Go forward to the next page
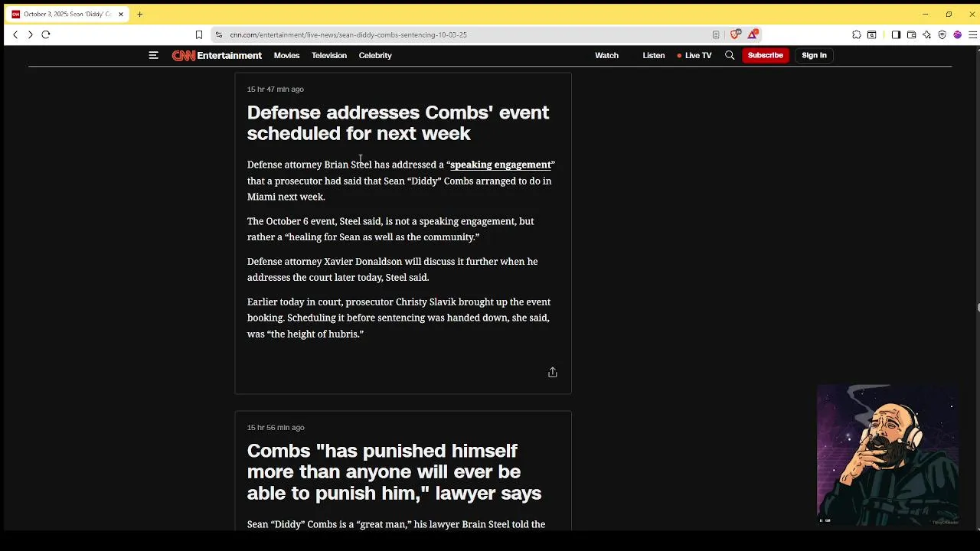 (30, 34)
